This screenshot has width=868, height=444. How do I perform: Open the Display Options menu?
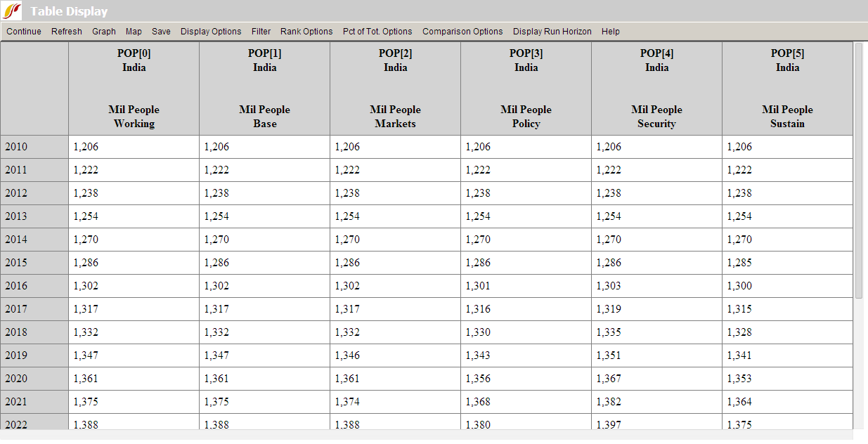211,31
